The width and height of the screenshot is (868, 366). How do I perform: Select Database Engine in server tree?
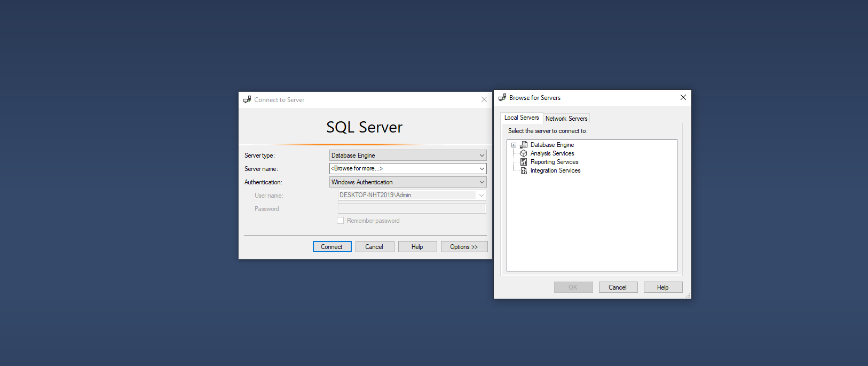coord(552,145)
